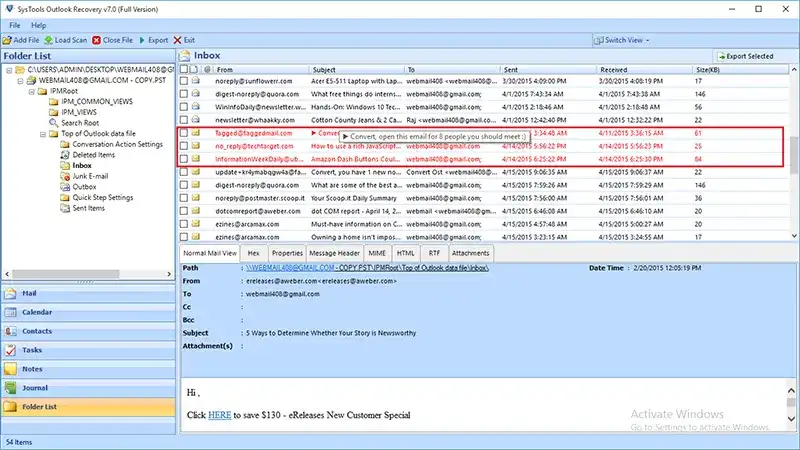This screenshot has height=450, width=800.
Task: Click the red Exit X icon
Action: (177, 40)
